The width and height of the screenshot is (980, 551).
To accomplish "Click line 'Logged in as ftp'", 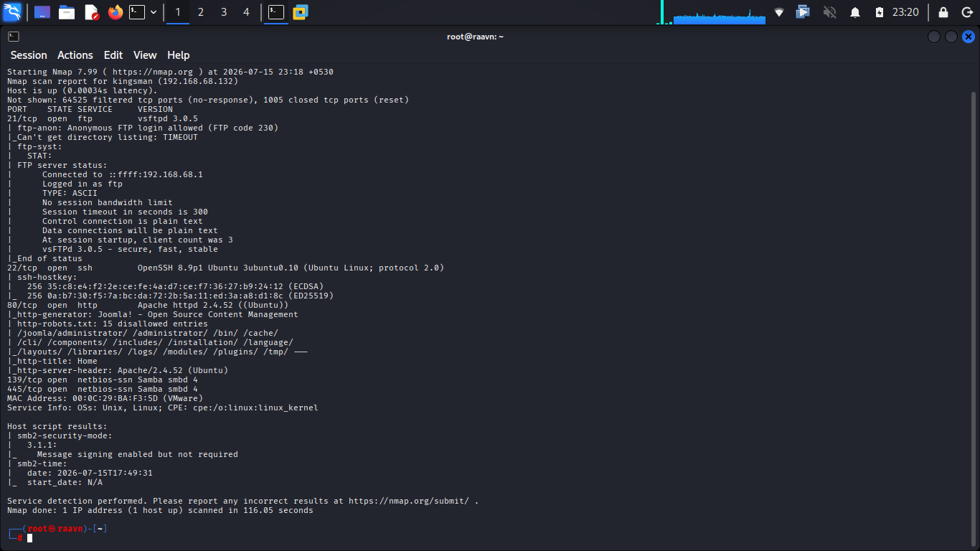I will coord(83,184).
